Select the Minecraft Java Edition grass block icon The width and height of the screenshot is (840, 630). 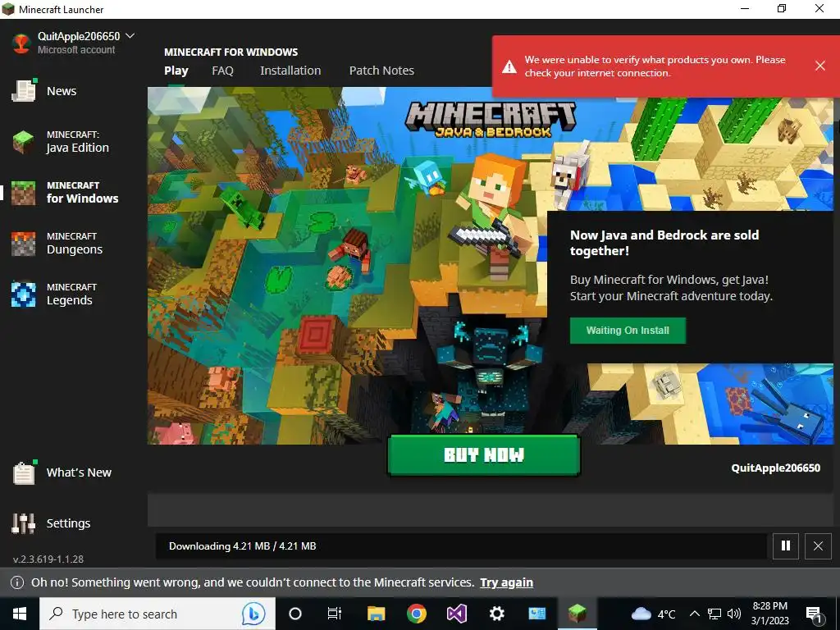(24, 142)
